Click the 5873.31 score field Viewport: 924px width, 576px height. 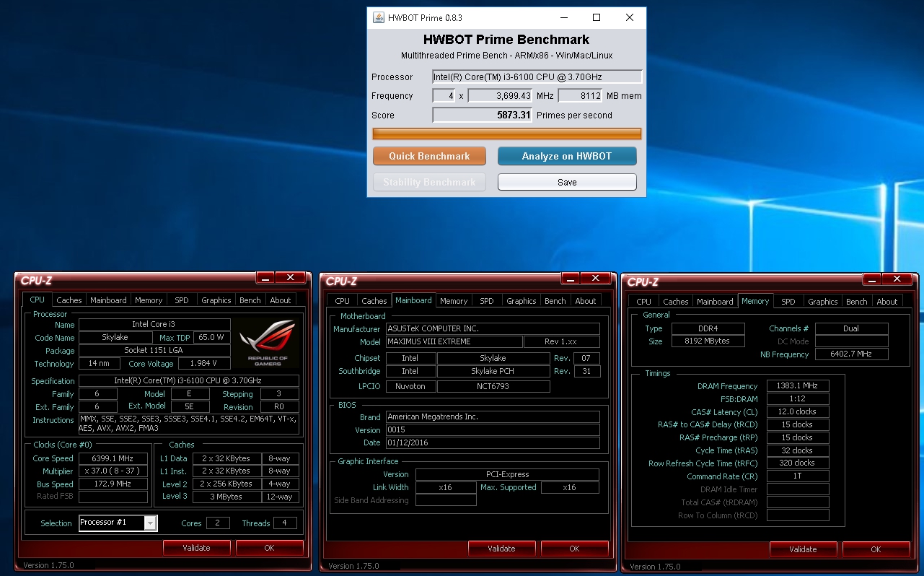point(483,115)
